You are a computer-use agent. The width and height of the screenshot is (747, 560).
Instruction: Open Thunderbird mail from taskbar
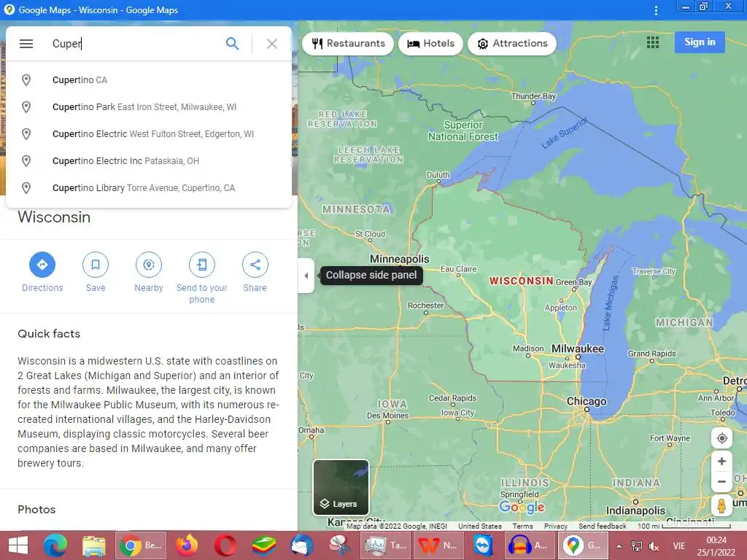302,545
